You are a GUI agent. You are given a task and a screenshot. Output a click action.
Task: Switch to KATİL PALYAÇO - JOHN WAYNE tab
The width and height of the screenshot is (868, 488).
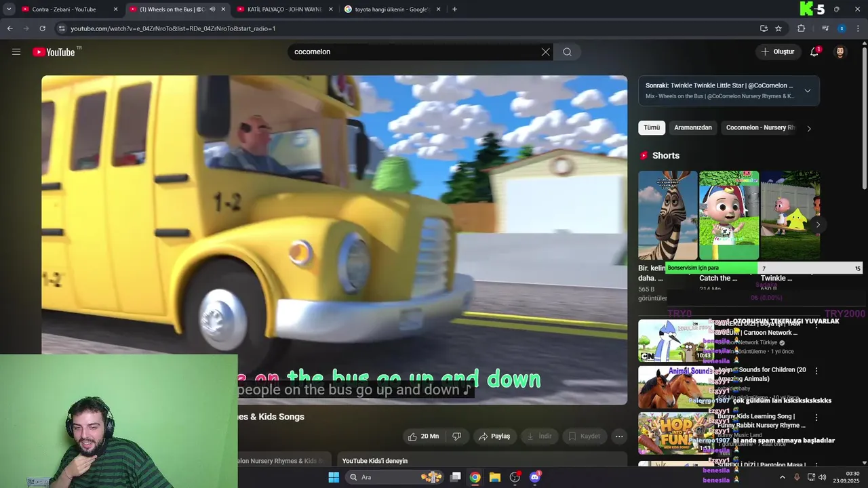pyautogui.click(x=284, y=9)
